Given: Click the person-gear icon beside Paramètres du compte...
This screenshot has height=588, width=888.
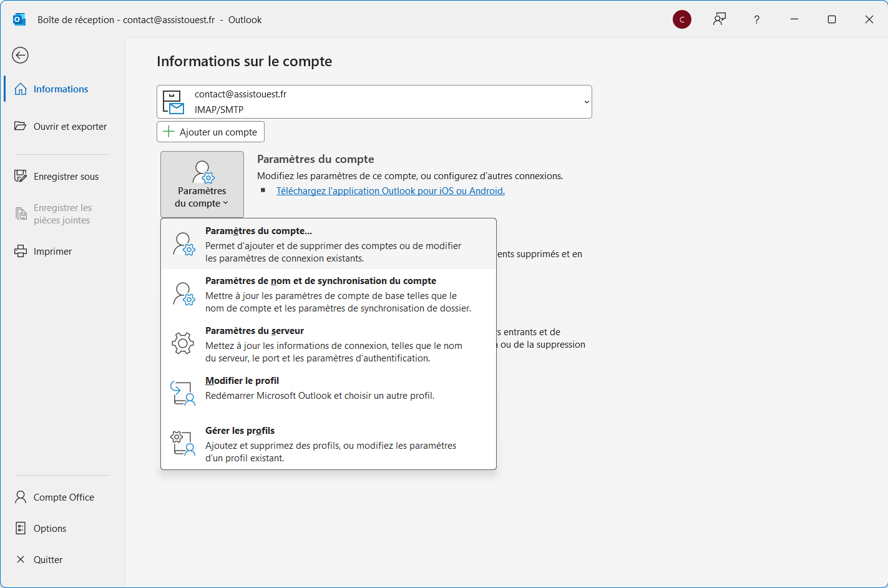Looking at the screenshot, I should (x=184, y=244).
